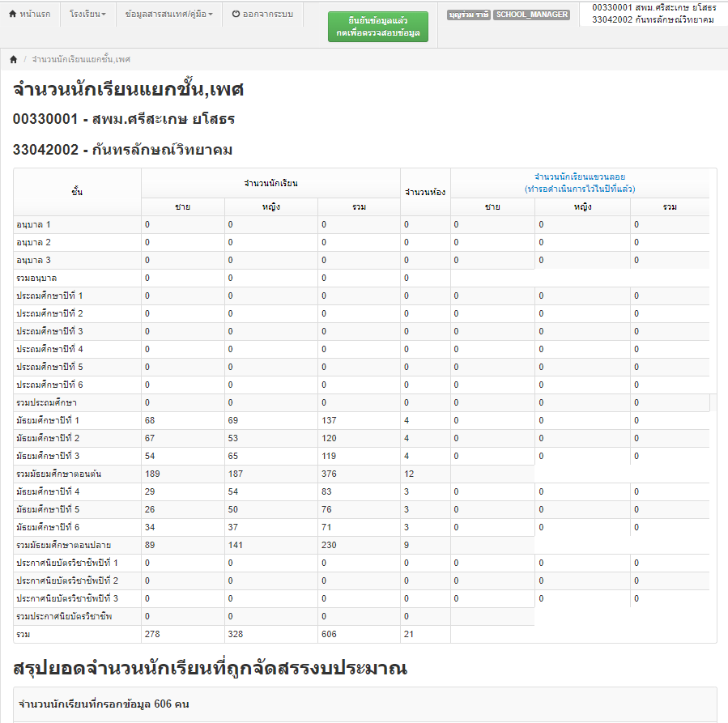
Task: Click the มัธยมศึกษาปีที่ 6 row label
Action: 49,527
